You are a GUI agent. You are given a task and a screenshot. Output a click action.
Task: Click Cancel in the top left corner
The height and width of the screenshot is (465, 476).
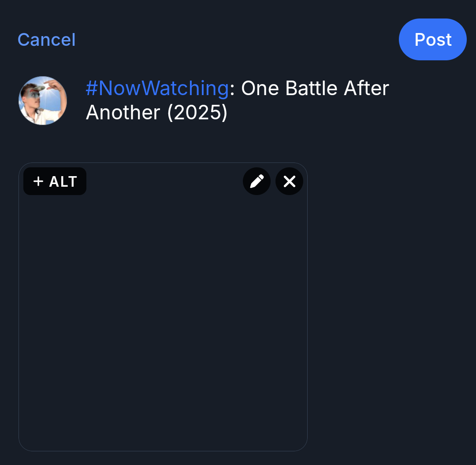(46, 39)
